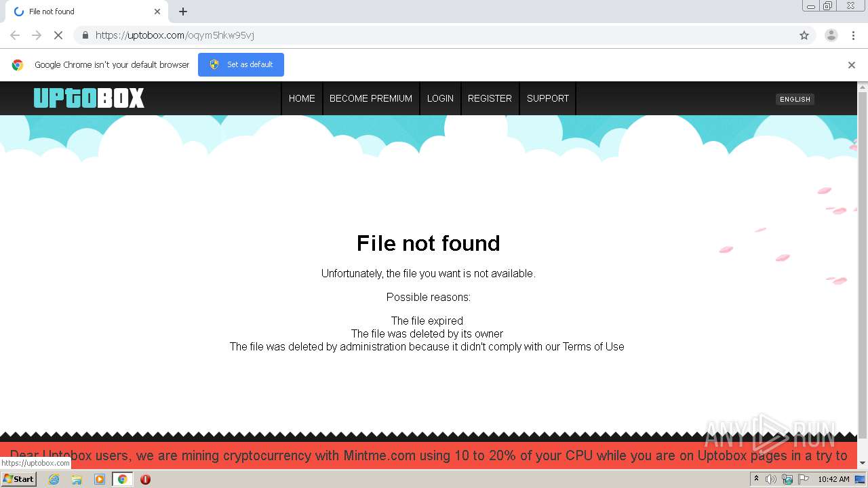Open the Chrome three-dot menu
The height and width of the screenshot is (488, 868).
[853, 35]
